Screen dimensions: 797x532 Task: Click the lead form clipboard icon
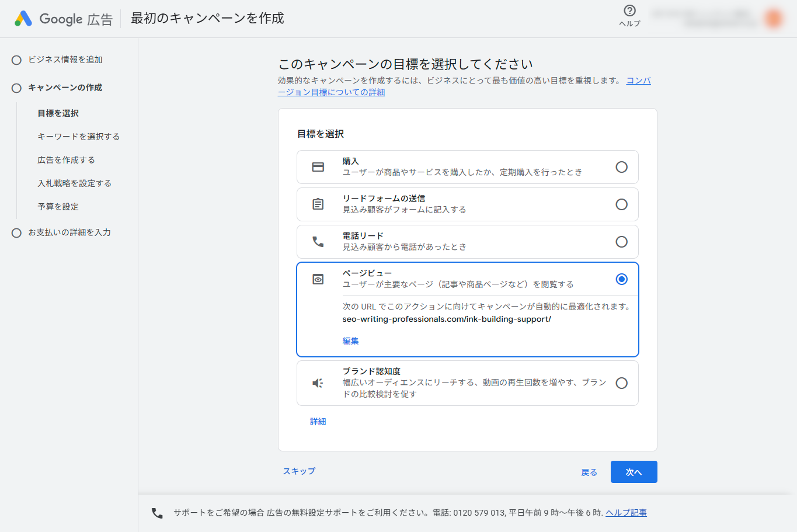(318, 204)
